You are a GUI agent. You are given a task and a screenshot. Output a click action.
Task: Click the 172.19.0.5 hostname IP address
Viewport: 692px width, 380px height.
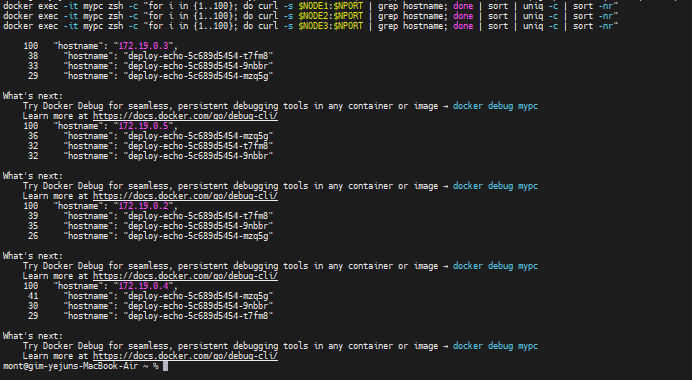(143, 126)
